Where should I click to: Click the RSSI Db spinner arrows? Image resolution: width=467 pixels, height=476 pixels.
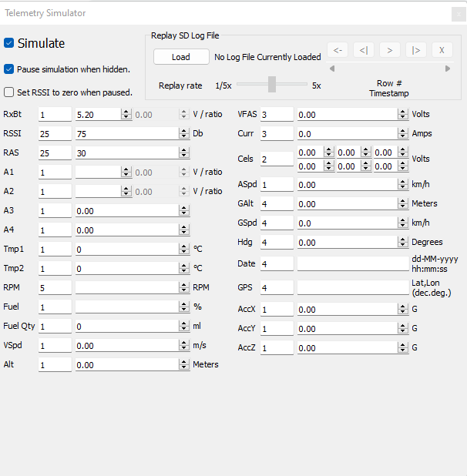(183, 133)
